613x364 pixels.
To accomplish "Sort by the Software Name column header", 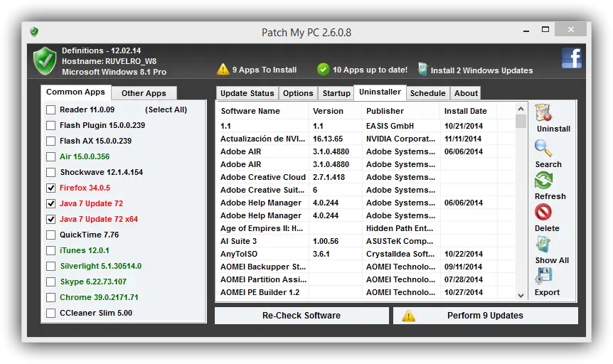I will [262, 111].
